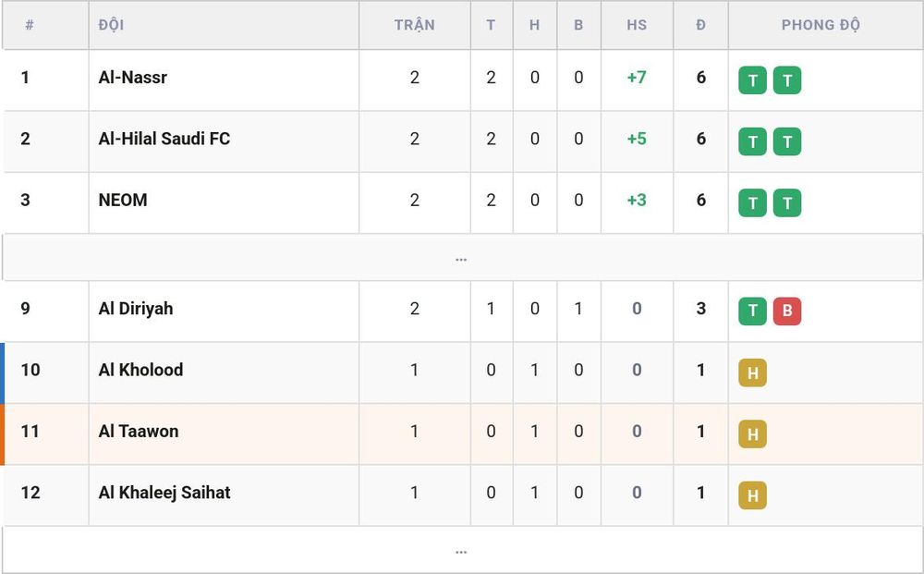Viewport: 924px width, 574px height.
Task: Click Al Diriyah's green T form badge
Action: point(752,311)
